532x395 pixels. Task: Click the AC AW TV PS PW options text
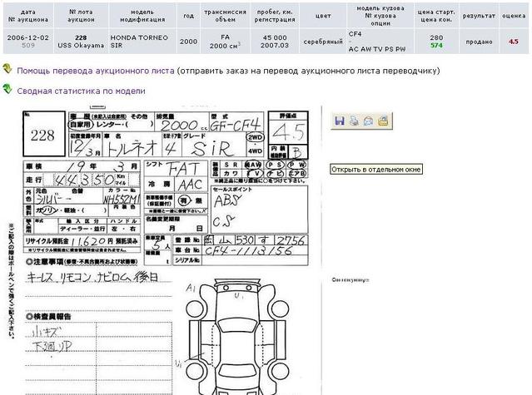coord(377,49)
